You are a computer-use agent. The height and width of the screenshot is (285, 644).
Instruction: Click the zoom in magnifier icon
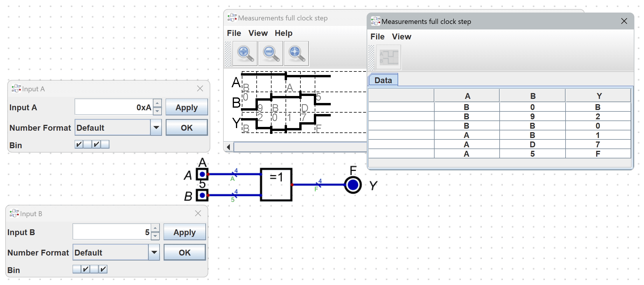pos(245,54)
